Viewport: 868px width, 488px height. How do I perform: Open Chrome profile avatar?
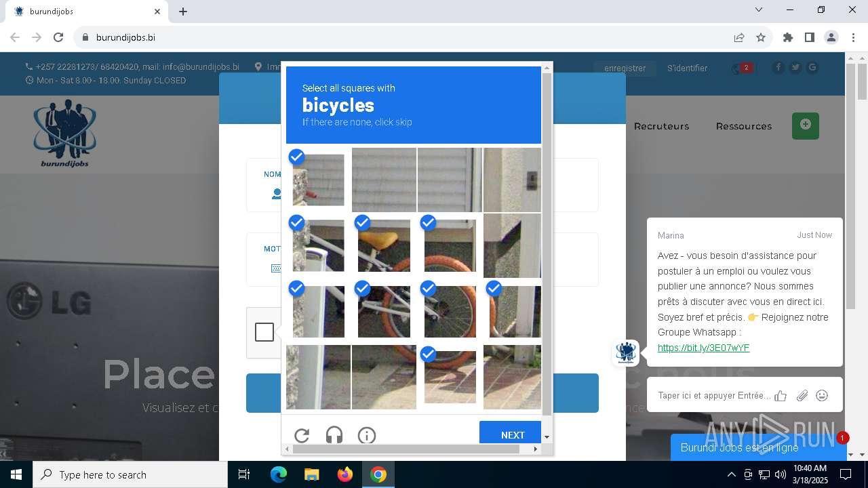(x=831, y=37)
